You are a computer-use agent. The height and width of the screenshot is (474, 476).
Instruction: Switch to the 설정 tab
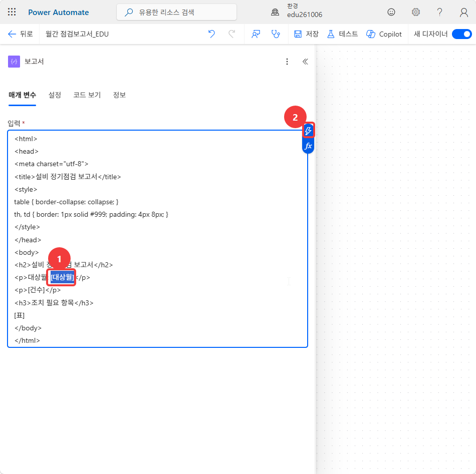tap(55, 95)
